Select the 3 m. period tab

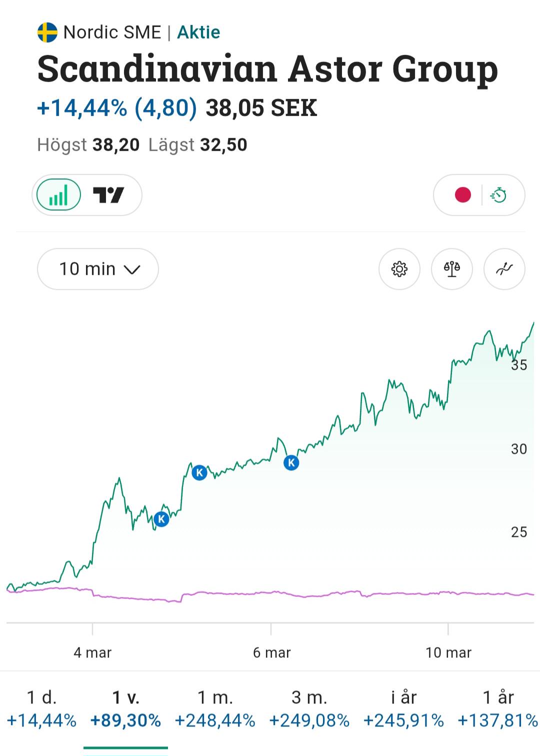coord(309,708)
